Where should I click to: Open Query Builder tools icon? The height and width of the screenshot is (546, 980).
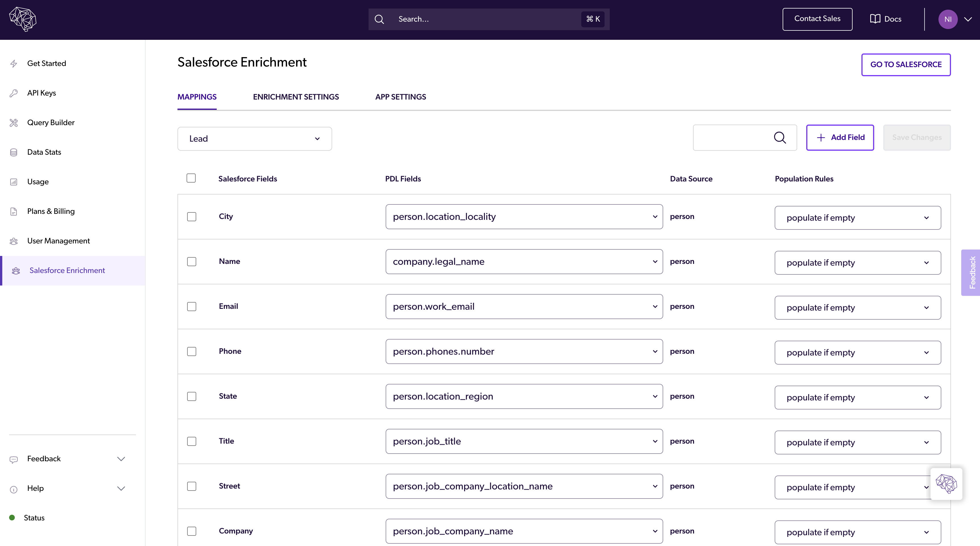point(14,123)
